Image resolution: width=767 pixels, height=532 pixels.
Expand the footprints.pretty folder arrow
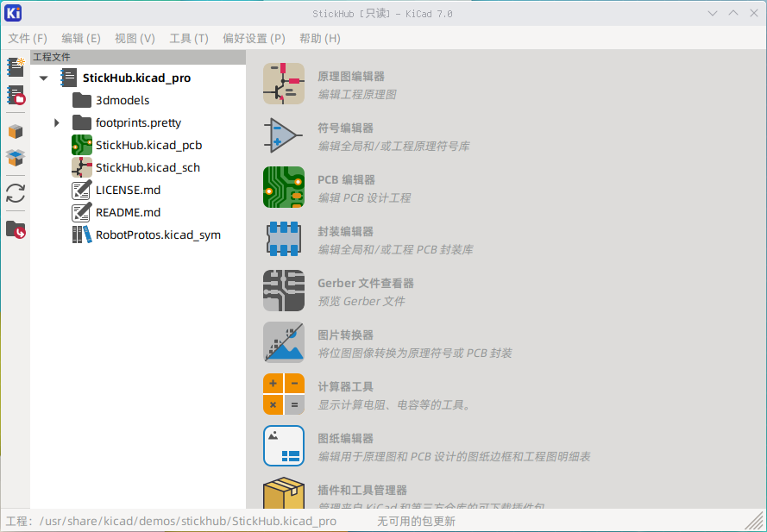(57, 122)
